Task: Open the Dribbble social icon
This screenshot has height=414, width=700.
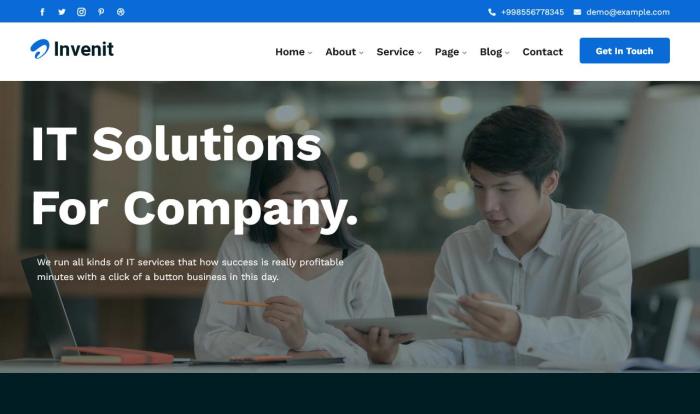Action: [x=121, y=12]
